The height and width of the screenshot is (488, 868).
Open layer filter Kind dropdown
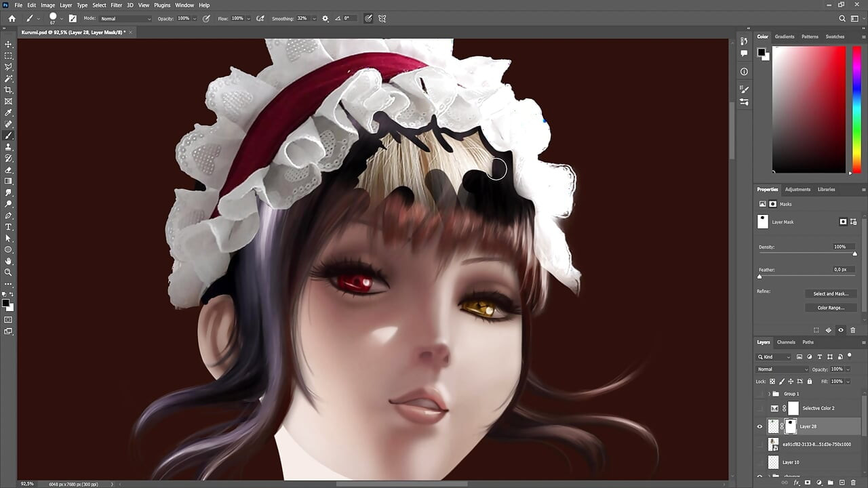click(x=774, y=357)
